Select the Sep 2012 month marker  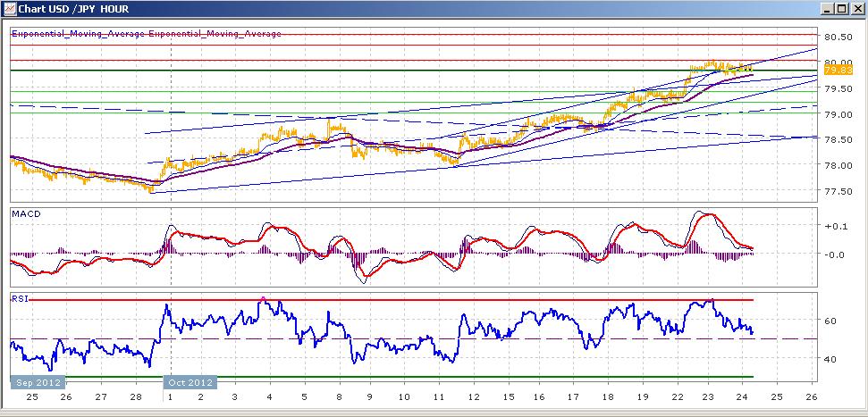point(38,383)
